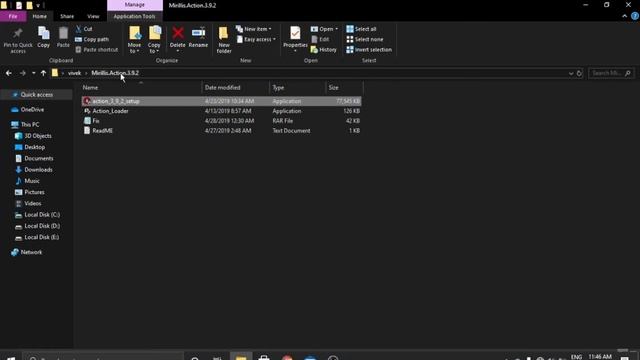Open the Help question mark icon
This screenshot has height=360, width=640.
pyautogui.click(x=635, y=16)
